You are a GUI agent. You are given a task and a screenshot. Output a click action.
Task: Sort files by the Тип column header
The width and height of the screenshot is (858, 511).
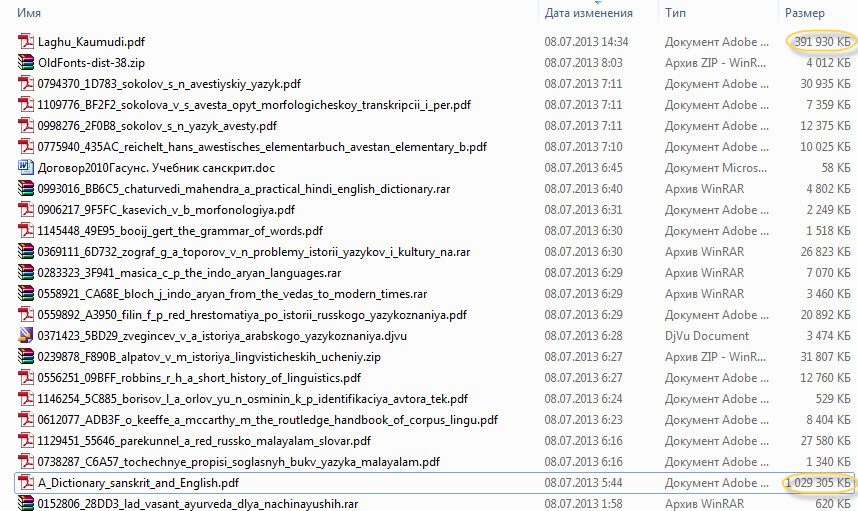[675, 13]
